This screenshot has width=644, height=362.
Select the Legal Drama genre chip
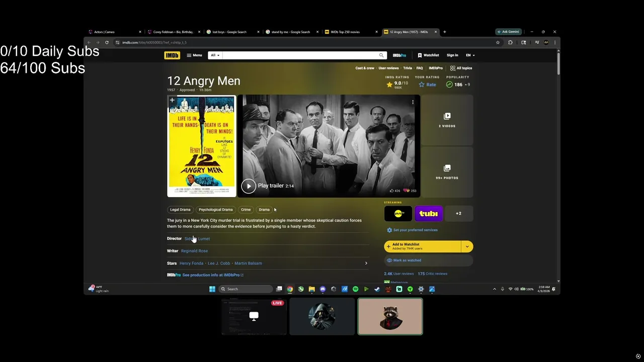click(x=180, y=210)
